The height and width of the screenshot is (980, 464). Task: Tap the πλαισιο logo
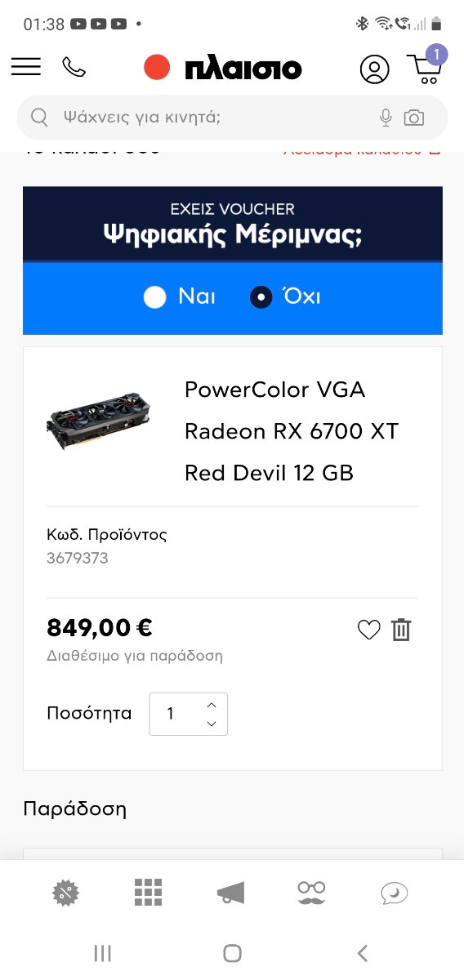pyautogui.click(x=223, y=68)
